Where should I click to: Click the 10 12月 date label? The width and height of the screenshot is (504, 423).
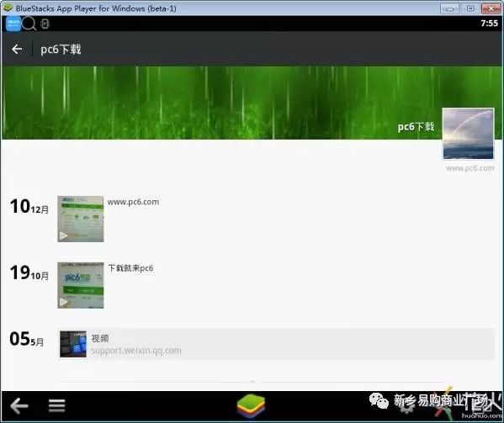pyautogui.click(x=29, y=206)
